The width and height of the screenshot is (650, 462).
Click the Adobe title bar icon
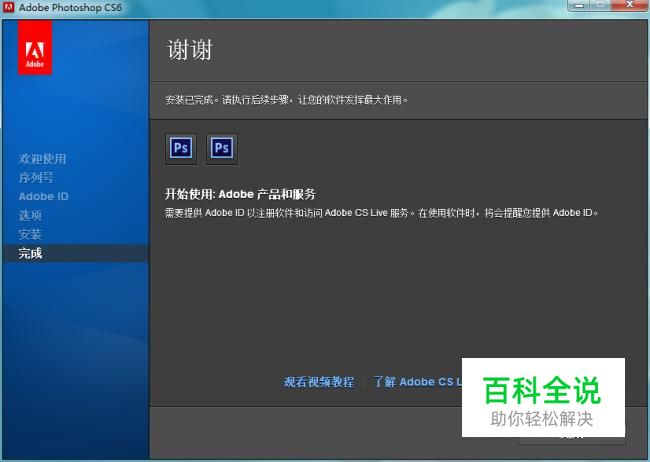pos(8,7)
